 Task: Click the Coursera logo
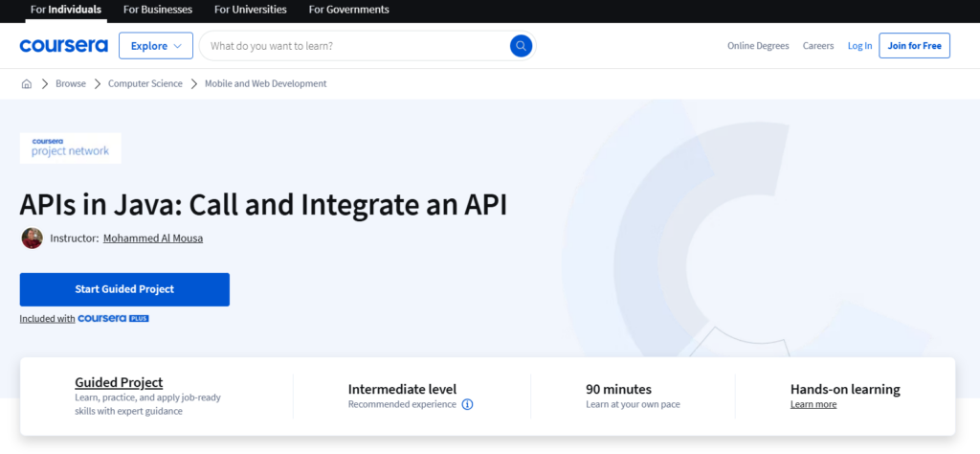(64, 46)
